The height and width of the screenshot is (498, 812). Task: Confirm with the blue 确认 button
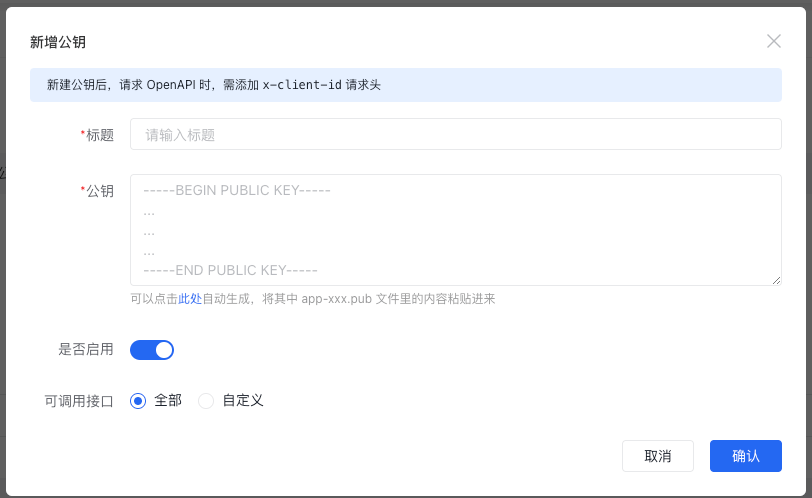click(745, 456)
